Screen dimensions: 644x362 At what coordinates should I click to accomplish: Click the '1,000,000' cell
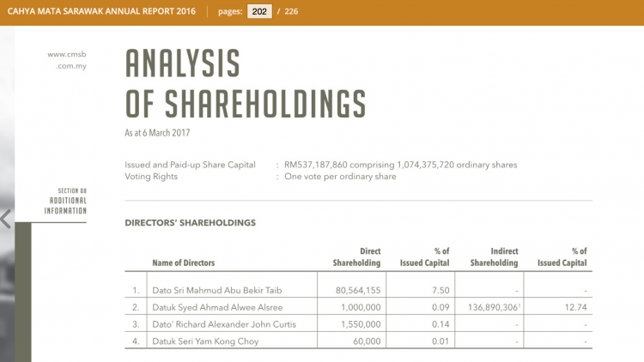[x=361, y=307]
